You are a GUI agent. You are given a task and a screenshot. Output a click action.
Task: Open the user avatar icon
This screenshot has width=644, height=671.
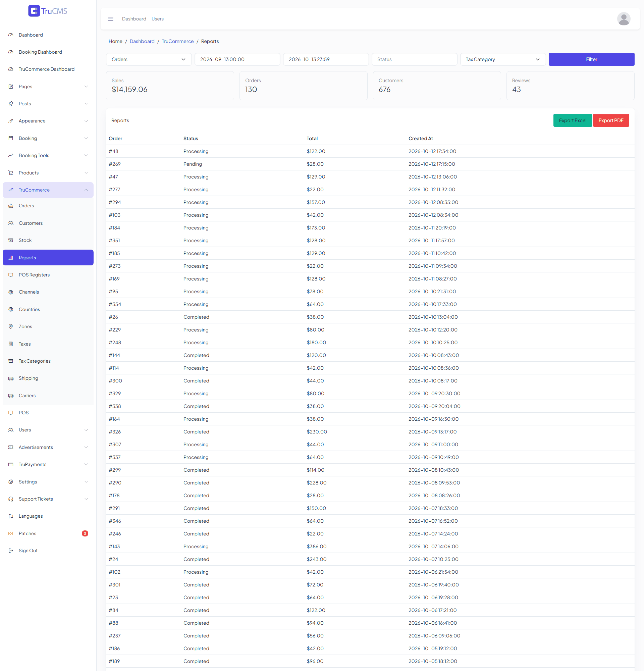[624, 19]
